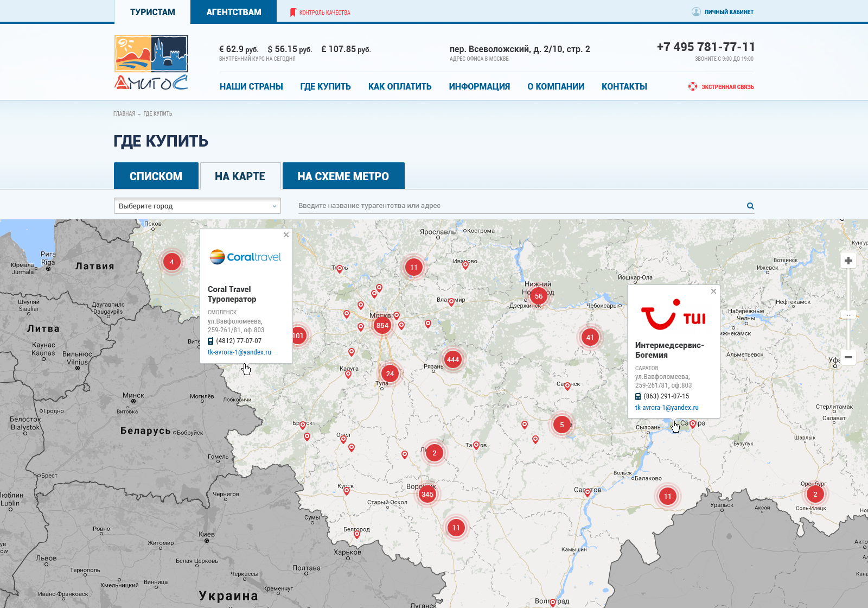Click the map zoom in plus button
This screenshot has width=868, height=608.
pyautogui.click(x=848, y=261)
